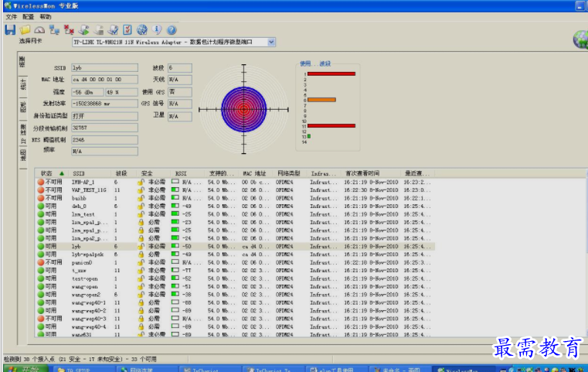Switch to the IP vertical side tab
This screenshot has height=372, width=588.
[23, 134]
